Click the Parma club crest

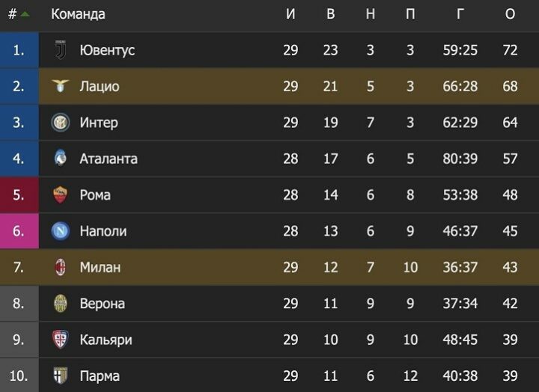click(x=61, y=376)
